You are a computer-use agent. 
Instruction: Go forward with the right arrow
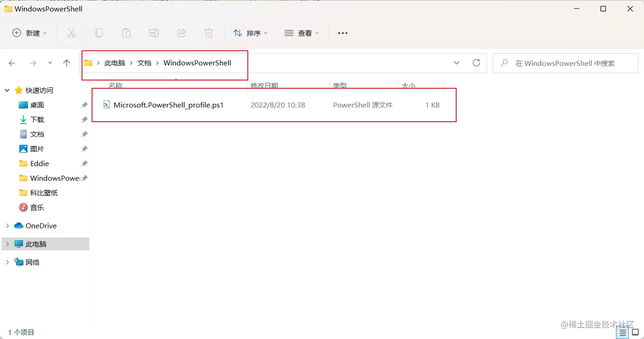point(33,63)
